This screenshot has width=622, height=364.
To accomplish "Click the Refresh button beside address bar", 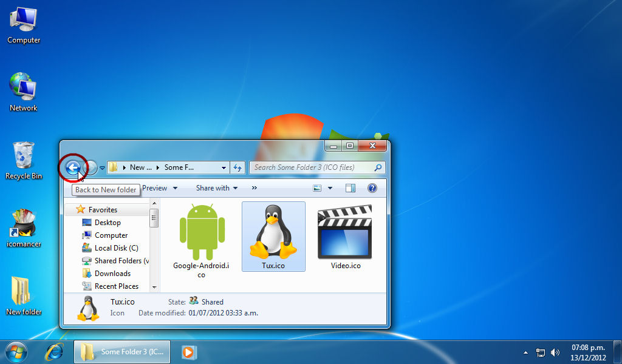I will coord(238,167).
